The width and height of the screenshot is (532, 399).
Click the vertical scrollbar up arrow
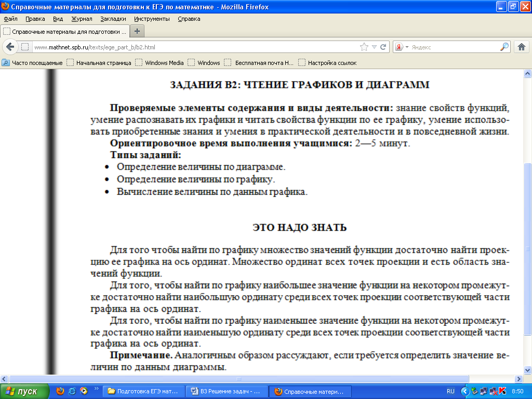528,73
